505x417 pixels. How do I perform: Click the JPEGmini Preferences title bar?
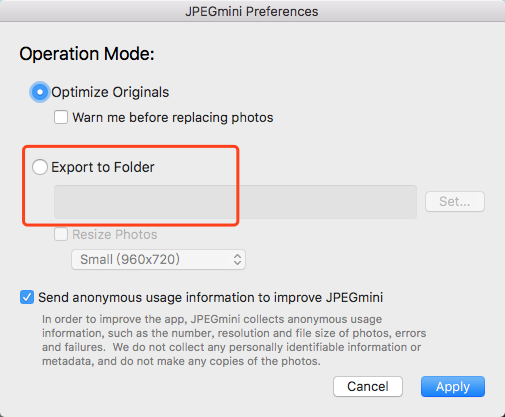point(252,11)
